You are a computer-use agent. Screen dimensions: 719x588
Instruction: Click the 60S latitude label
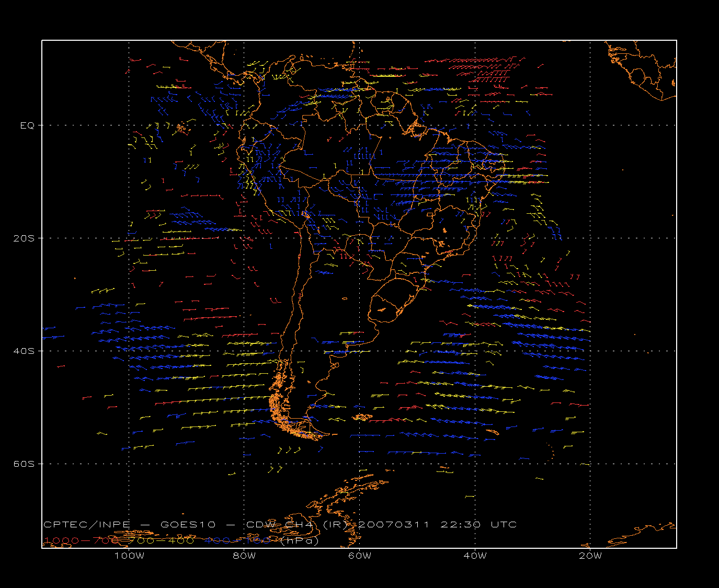coord(25,464)
